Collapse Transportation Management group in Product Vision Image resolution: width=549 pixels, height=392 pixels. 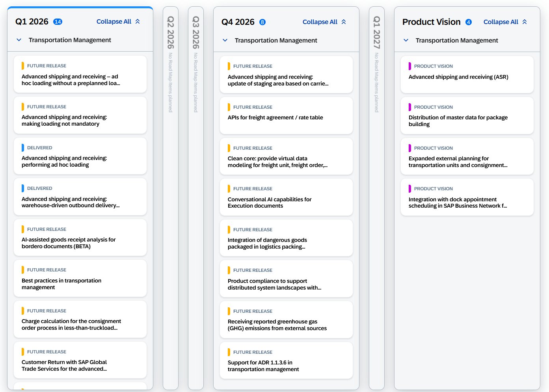click(x=406, y=40)
